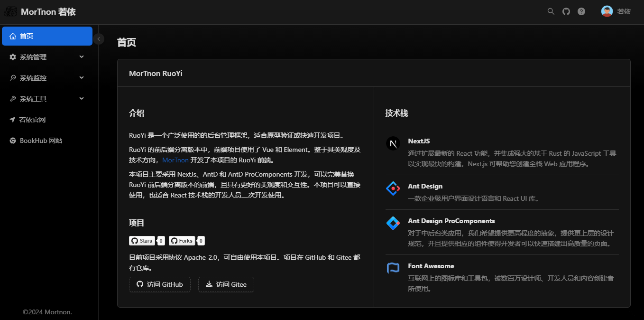Expand the 系统监控 section
Viewport: 644px width, 320px height.
pos(47,77)
